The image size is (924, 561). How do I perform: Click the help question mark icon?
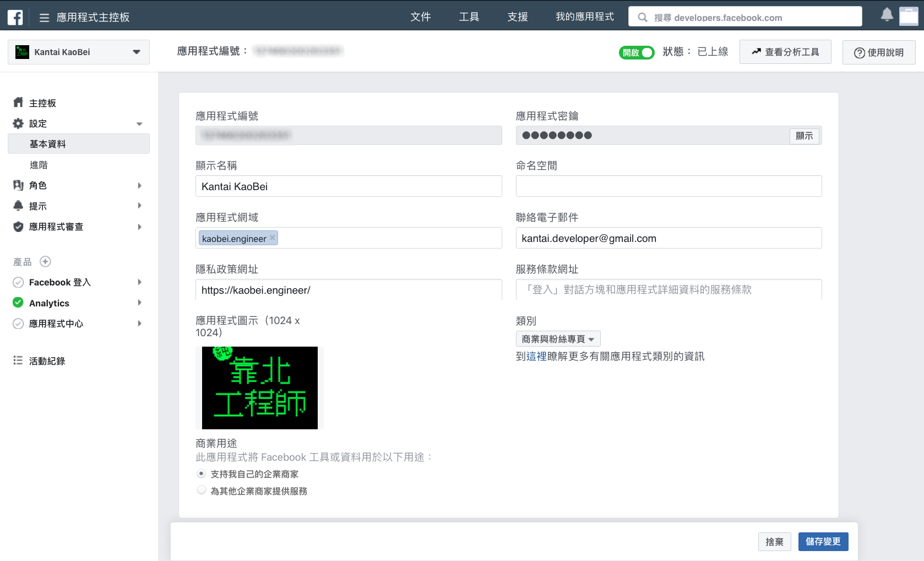tap(859, 53)
